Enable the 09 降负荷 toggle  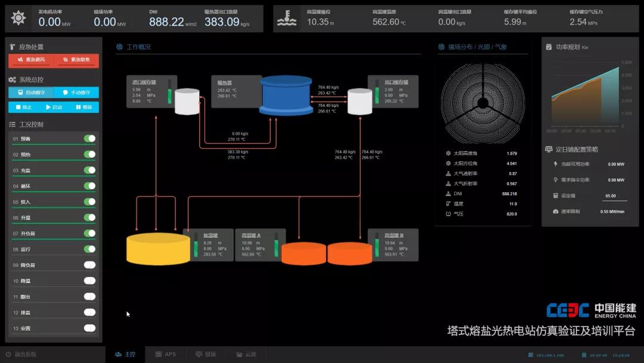89,265
